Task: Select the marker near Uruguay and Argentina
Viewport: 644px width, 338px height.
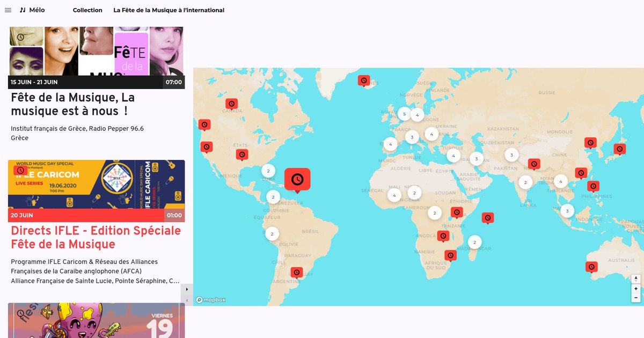Action: pos(297,273)
